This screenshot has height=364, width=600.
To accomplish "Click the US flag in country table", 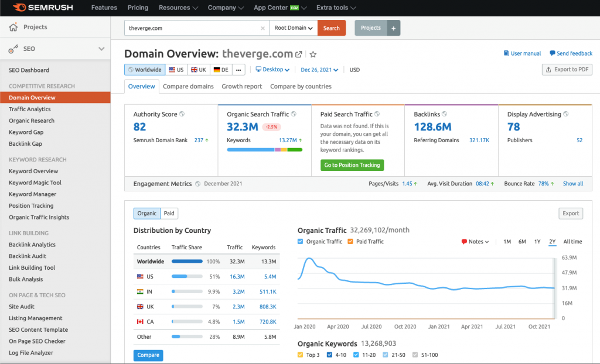I will [140, 276].
